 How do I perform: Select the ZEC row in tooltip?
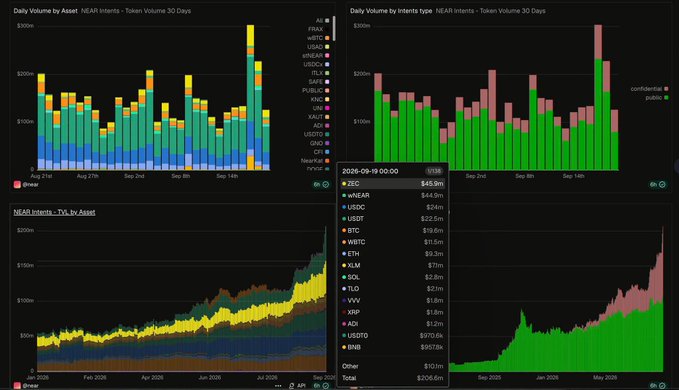393,184
